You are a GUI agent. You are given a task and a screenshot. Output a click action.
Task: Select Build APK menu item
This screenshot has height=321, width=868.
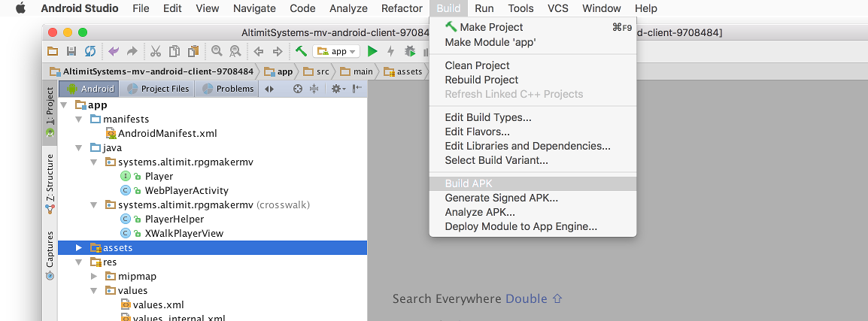(x=533, y=183)
